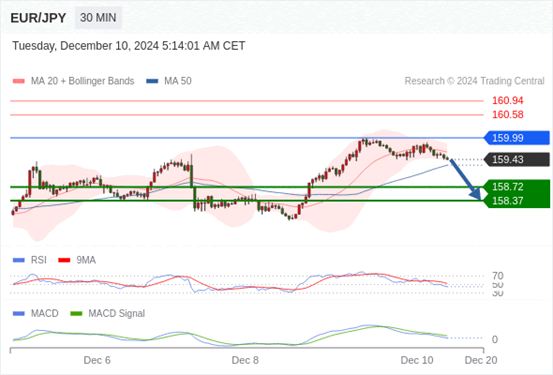Select the MA 50 legend label
The width and height of the screenshot is (553, 375).
178,81
